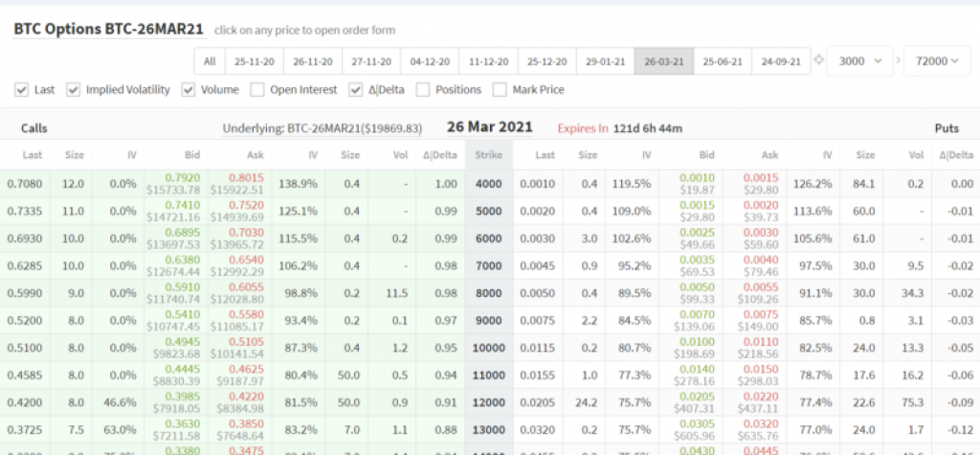980x455 pixels.
Task: Click the Calls section header
Action: [34, 128]
